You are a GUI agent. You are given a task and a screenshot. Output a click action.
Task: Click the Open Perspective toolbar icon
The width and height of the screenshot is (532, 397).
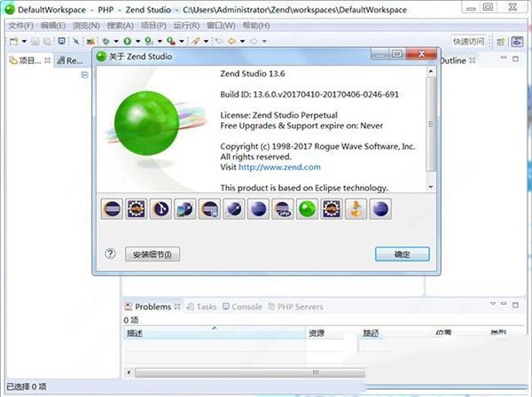pyautogui.click(x=500, y=42)
